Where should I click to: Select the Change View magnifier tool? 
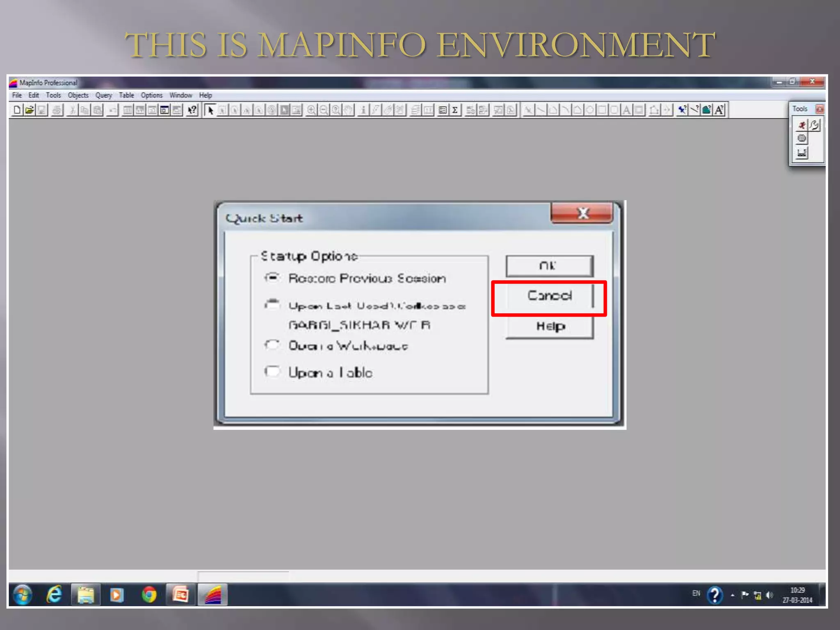click(x=336, y=110)
